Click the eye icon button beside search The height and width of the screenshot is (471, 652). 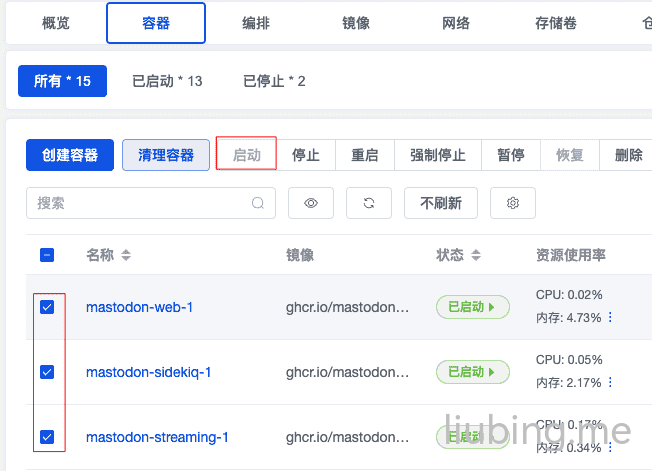tap(311, 203)
